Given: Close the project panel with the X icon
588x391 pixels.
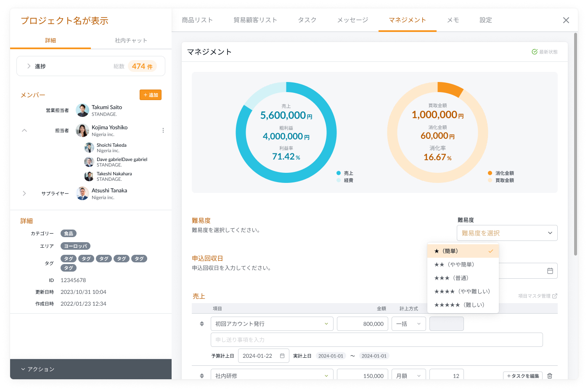Looking at the screenshot, I should pyautogui.click(x=566, y=20).
